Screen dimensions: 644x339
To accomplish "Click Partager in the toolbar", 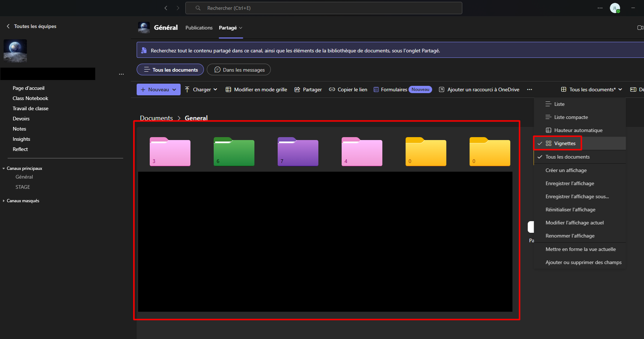I will coord(308,89).
